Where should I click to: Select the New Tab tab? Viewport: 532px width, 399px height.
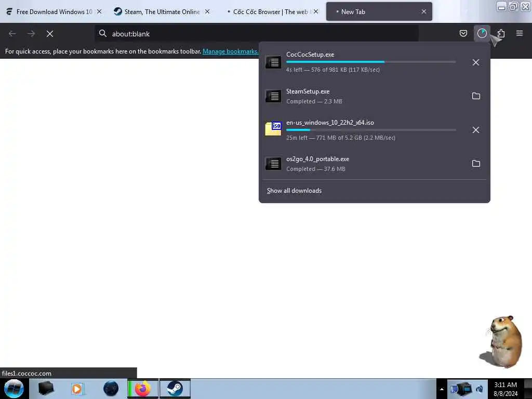coord(379,12)
